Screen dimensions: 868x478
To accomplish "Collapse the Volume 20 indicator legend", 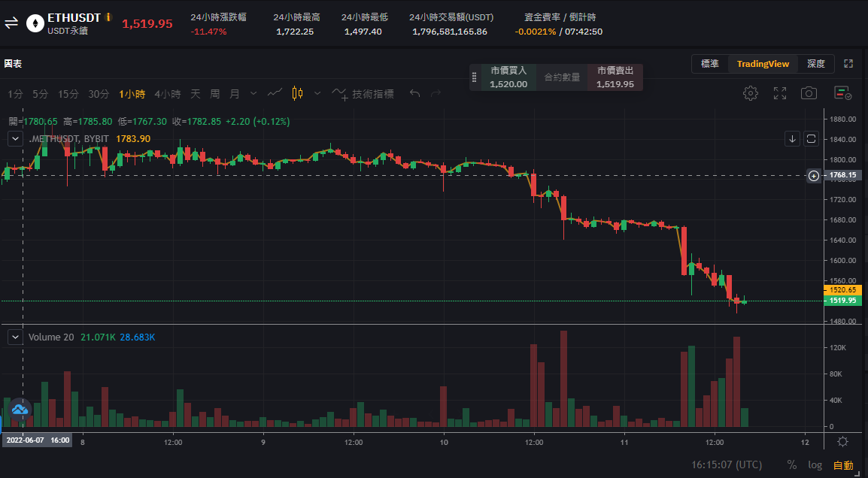I will click(x=16, y=337).
